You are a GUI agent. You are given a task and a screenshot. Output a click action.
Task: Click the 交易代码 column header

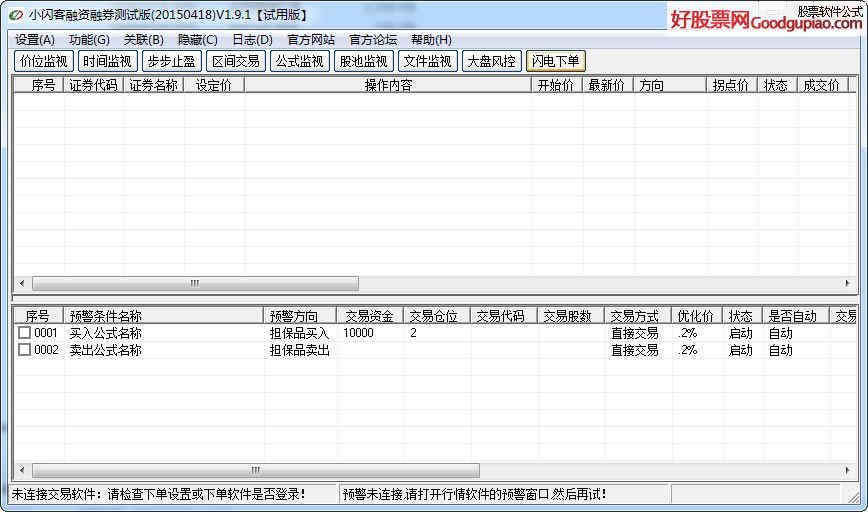click(x=503, y=316)
